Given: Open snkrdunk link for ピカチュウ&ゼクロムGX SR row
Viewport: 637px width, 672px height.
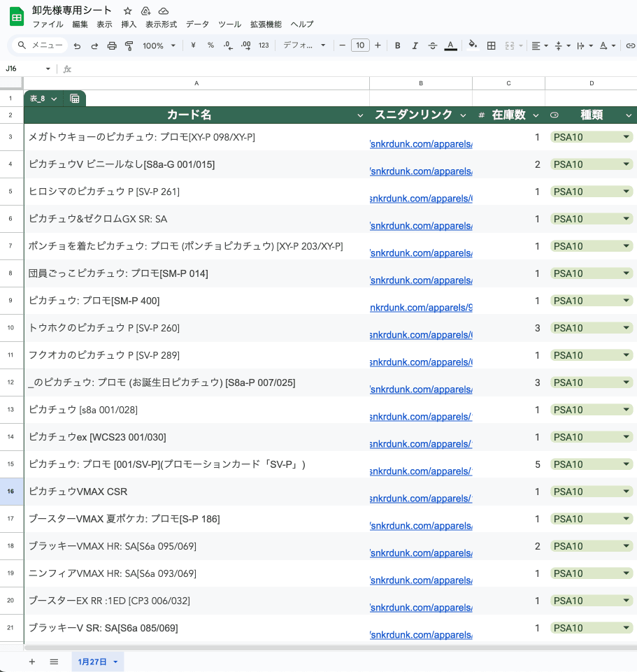Looking at the screenshot, I should point(421,226).
